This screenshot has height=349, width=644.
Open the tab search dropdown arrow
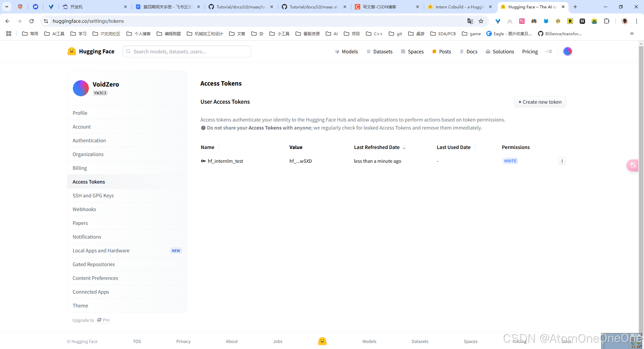7,7
